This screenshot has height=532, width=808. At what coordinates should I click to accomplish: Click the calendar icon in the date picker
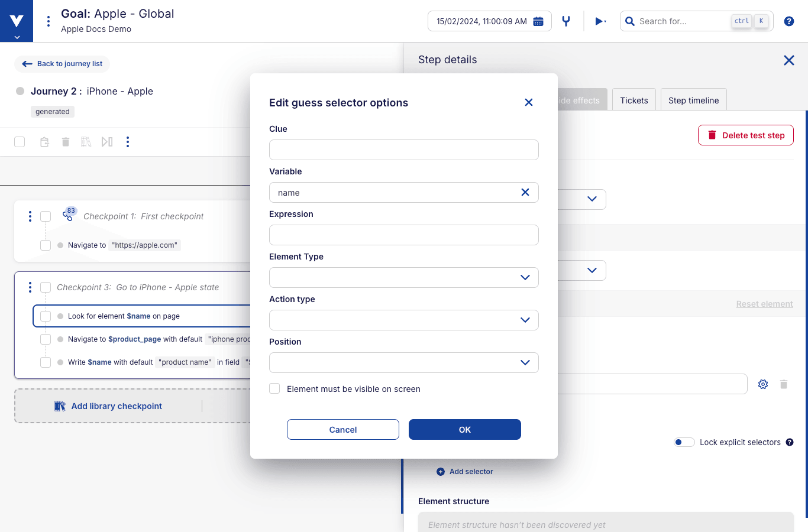pyautogui.click(x=538, y=21)
